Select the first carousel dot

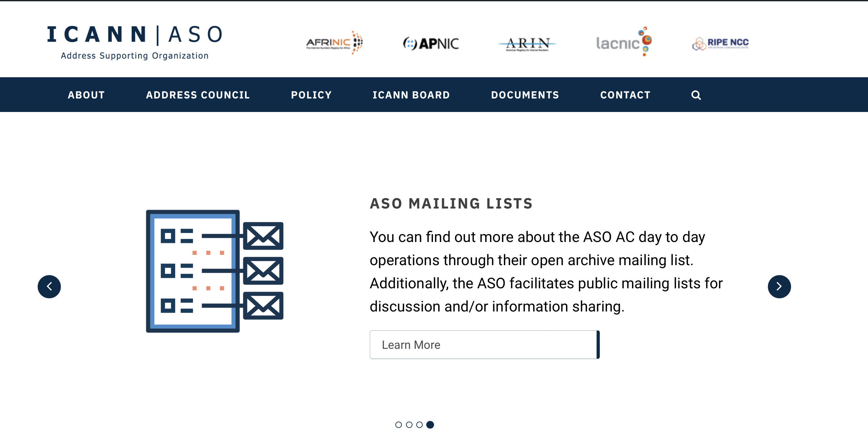[x=398, y=425]
